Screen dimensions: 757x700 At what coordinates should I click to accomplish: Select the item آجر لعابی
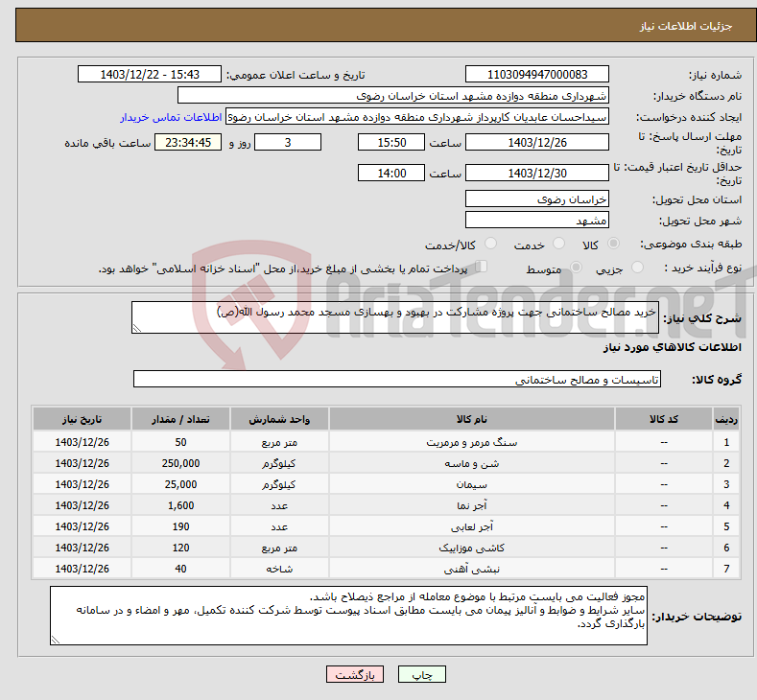tap(472, 526)
